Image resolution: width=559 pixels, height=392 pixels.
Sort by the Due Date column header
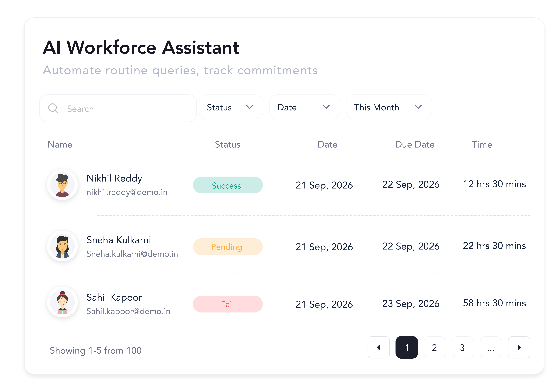415,144
